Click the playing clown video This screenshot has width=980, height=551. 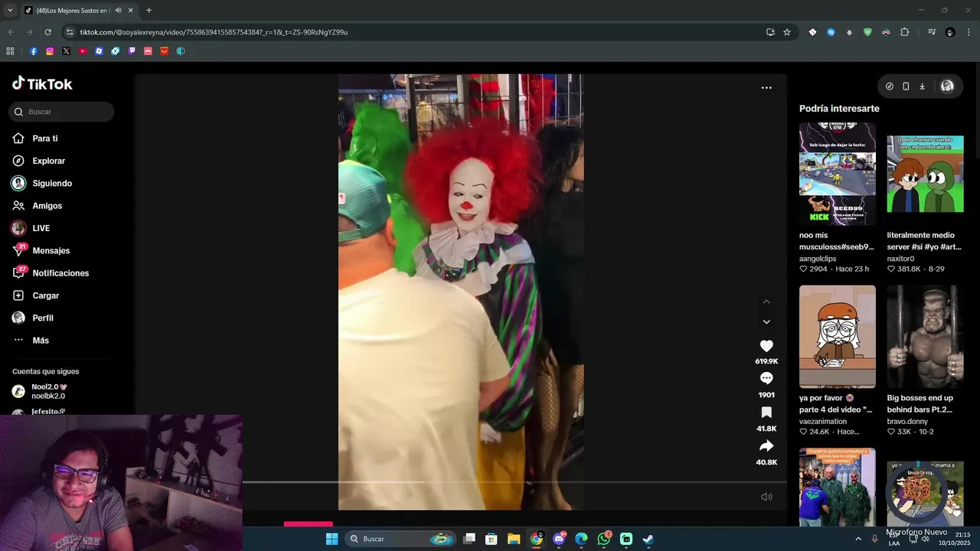point(461,292)
